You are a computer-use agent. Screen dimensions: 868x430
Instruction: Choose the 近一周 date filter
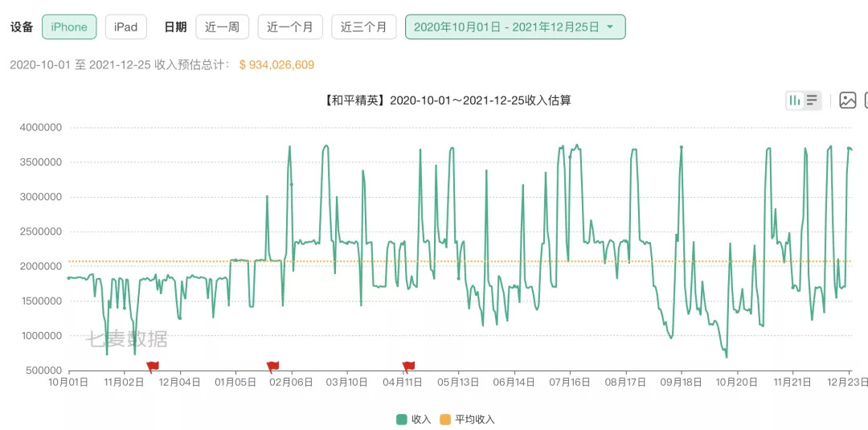(x=222, y=27)
